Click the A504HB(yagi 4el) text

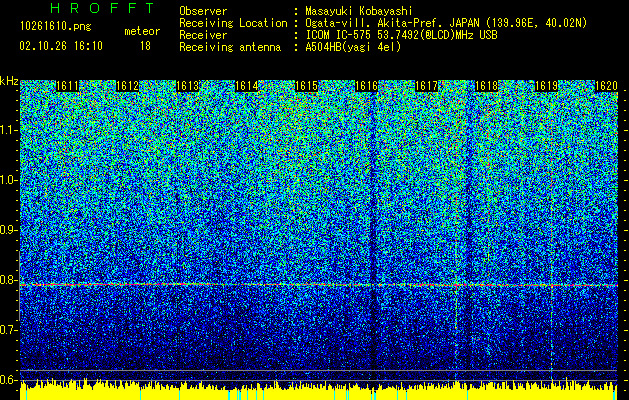click(x=353, y=47)
